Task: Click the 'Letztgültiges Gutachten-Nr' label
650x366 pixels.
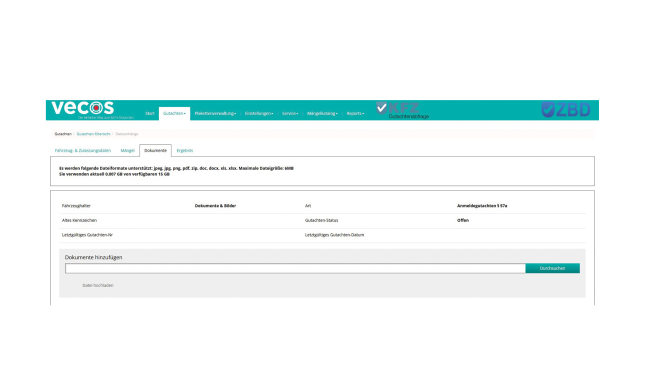Action: click(87, 235)
